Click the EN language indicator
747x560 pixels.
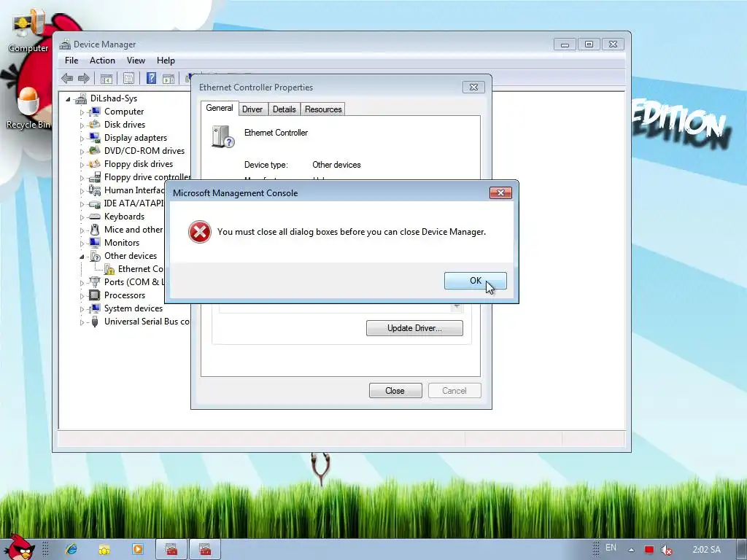(611, 548)
